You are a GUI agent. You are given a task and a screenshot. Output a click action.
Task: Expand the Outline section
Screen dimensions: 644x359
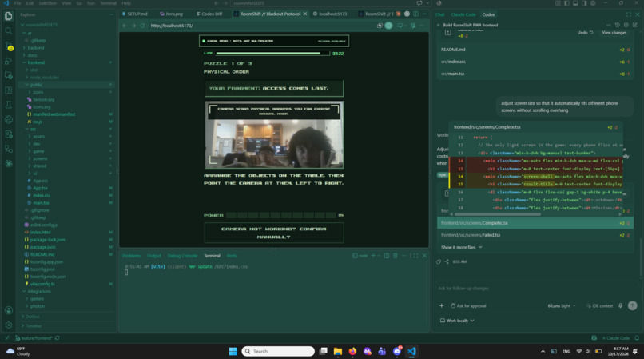tap(32, 317)
